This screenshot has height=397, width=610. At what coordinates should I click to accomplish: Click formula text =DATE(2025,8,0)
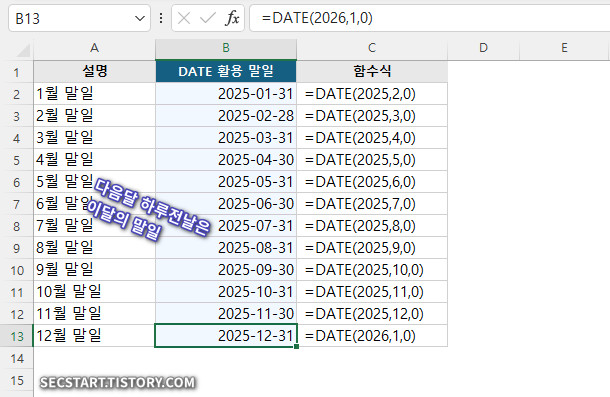click(x=360, y=226)
